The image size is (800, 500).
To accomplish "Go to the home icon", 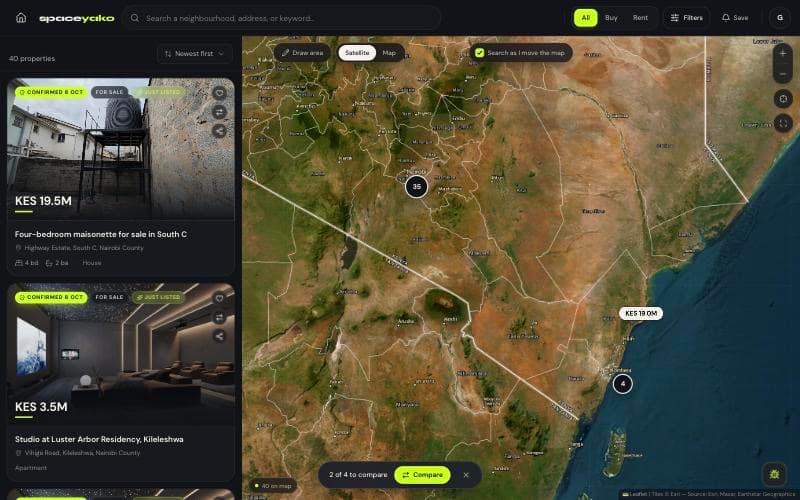I will coord(21,18).
